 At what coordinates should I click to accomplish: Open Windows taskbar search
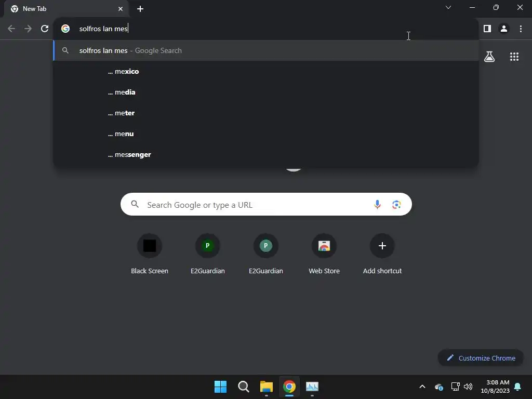[x=243, y=387]
